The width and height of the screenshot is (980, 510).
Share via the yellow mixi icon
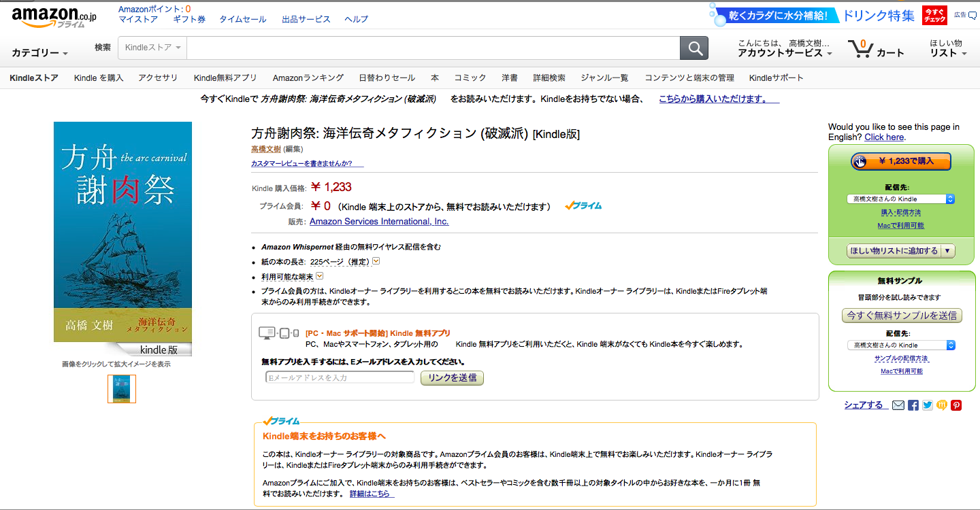(x=942, y=405)
